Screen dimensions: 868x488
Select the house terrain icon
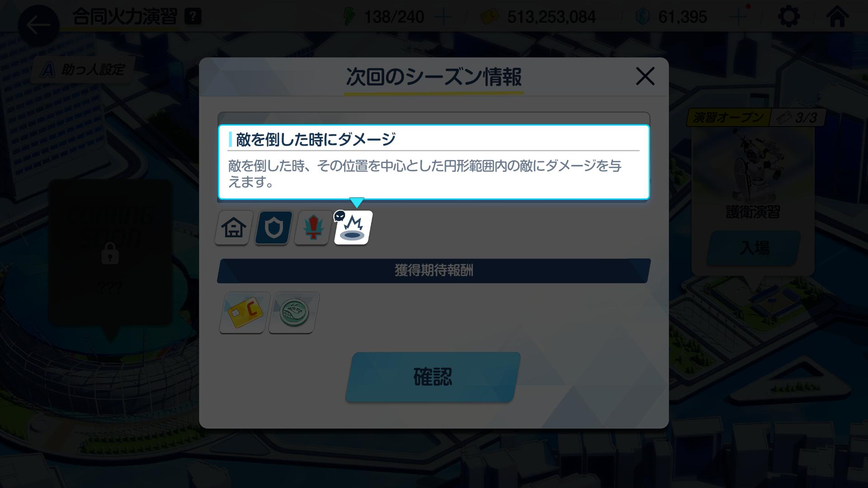tap(234, 228)
